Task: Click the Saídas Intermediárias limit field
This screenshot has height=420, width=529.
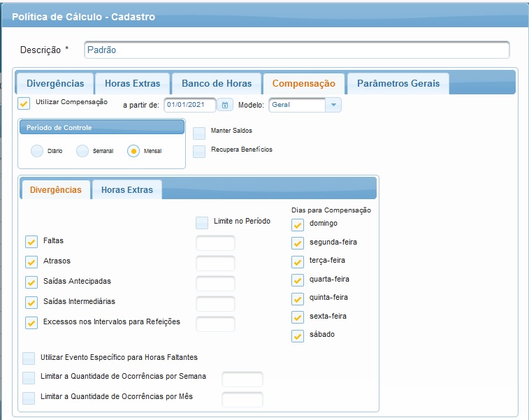Action: [x=215, y=303]
